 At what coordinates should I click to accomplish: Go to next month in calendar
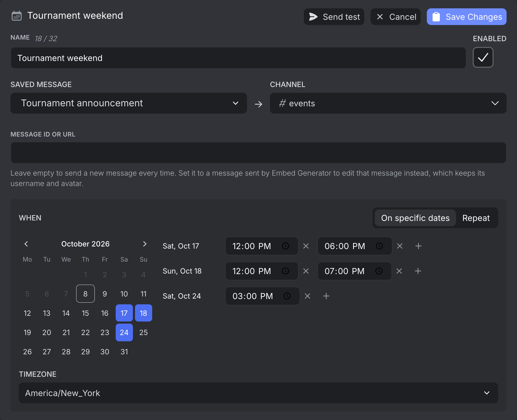coord(145,244)
